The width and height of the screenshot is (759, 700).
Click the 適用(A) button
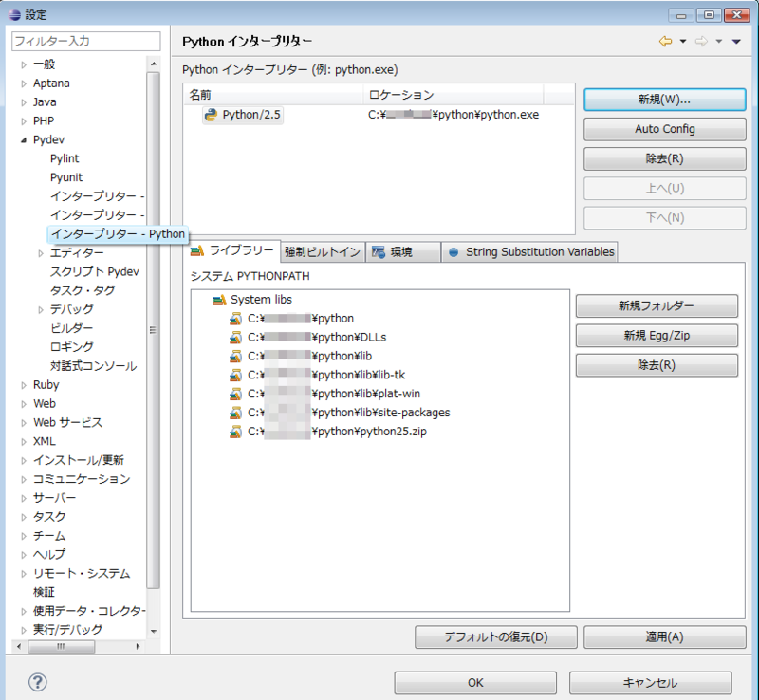(x=665, y=637)
